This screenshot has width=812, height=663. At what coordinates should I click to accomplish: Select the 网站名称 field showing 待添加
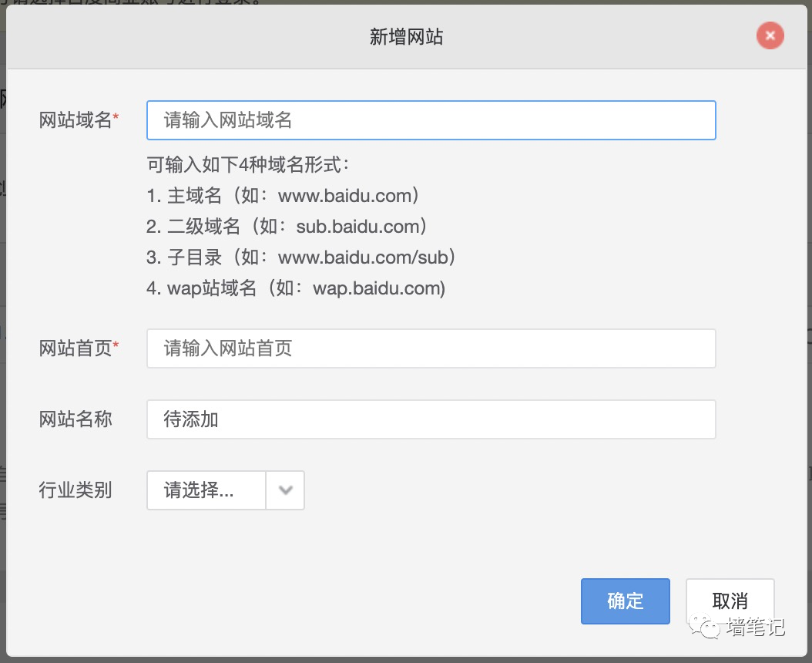tap(431, 419)
